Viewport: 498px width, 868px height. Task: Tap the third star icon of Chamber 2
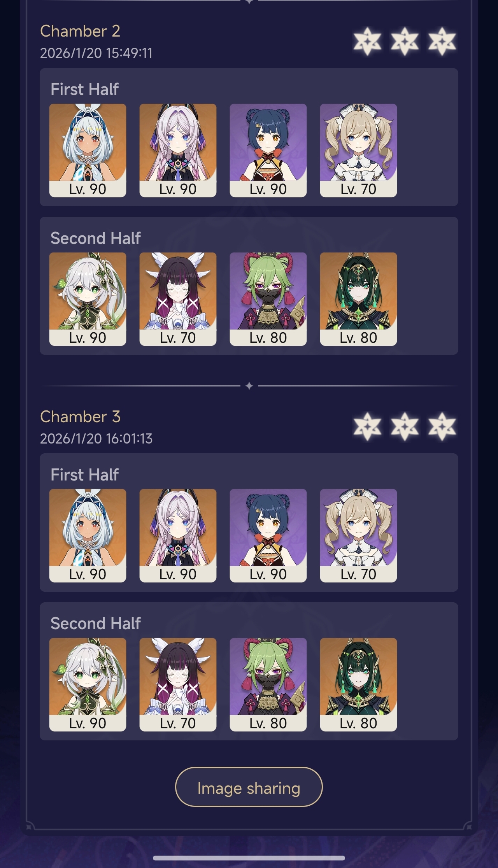(442, 41)
